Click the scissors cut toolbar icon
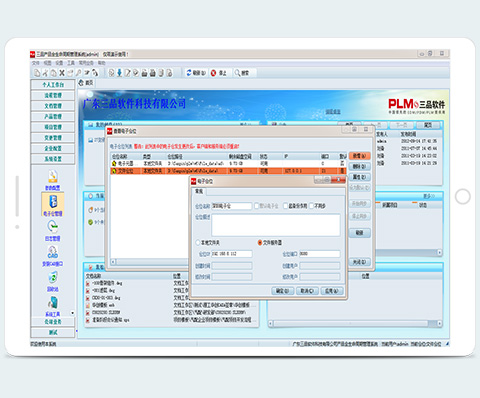480x398 pixels. click(45, 72)
